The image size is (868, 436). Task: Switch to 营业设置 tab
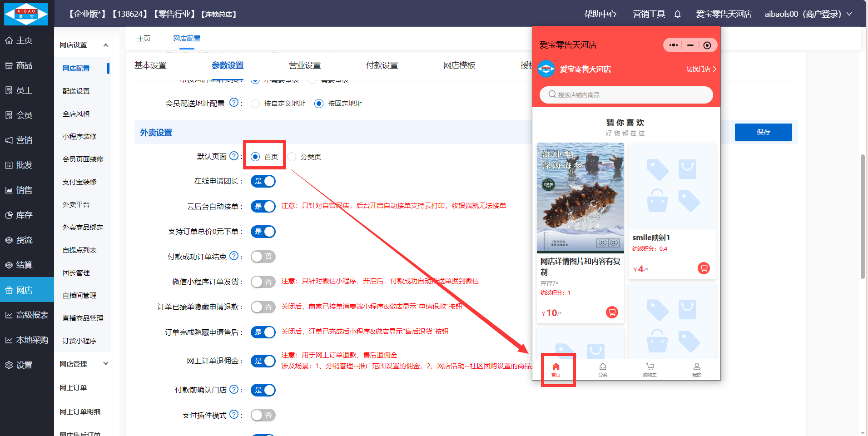coord(305,65)
